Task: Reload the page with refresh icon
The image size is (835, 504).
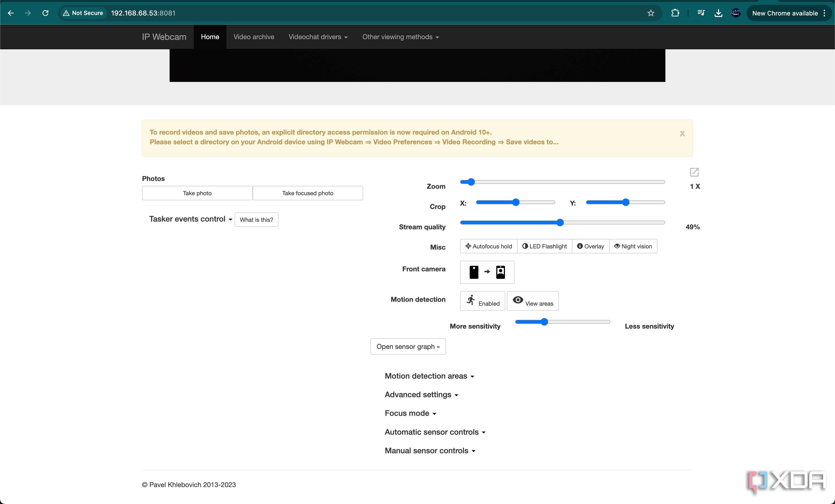Action: click(45, 13)
